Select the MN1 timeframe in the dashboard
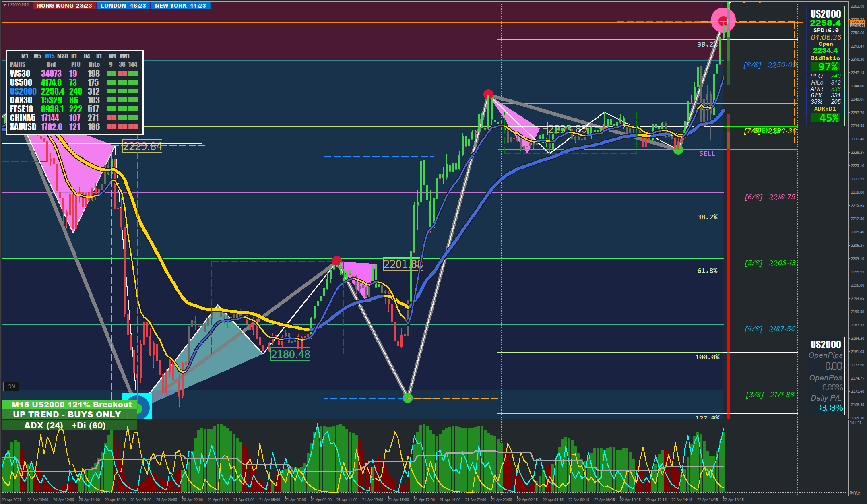The height and width of the screenshot is (504, 867). point(124,56)
